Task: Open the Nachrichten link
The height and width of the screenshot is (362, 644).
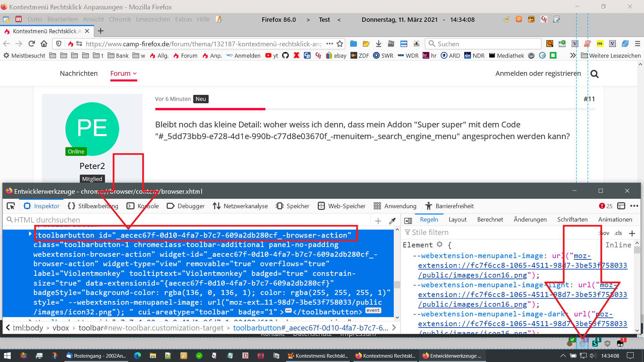Action: 78,73
